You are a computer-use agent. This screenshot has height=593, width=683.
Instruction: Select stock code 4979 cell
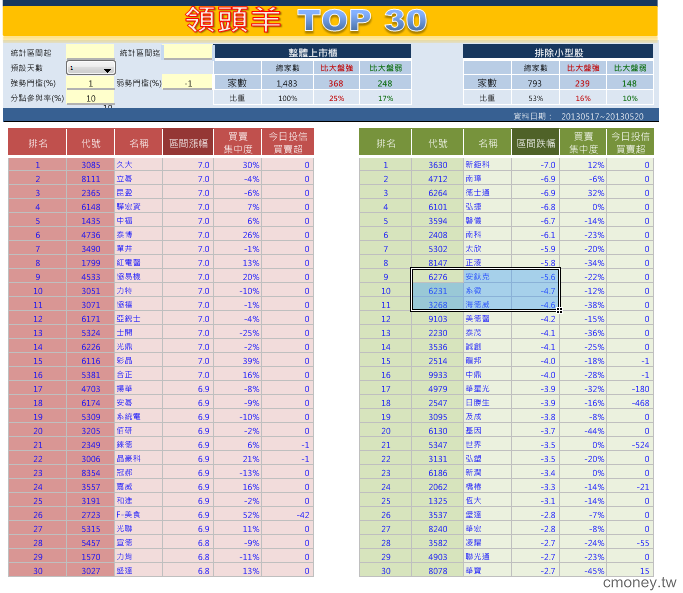[438, 389]
